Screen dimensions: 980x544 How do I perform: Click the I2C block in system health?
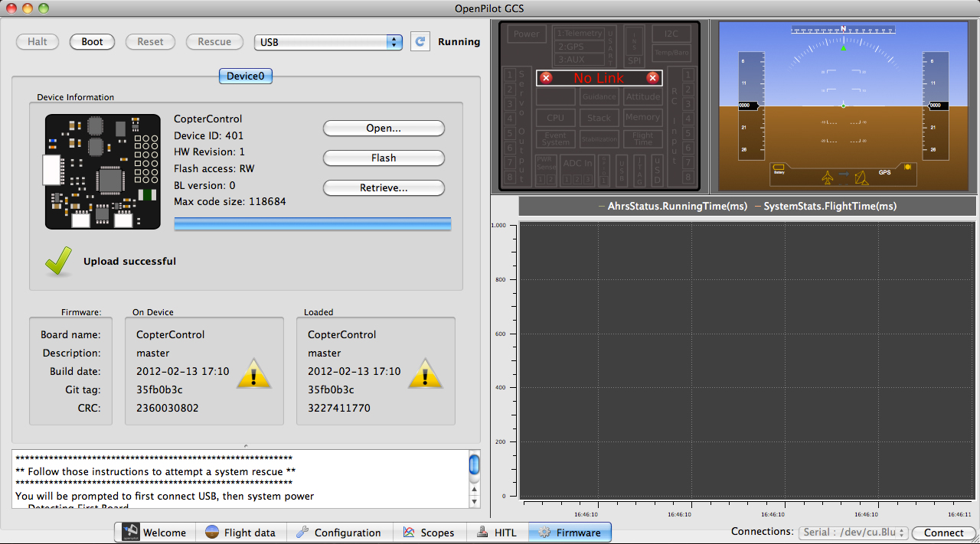pos(671,34)
